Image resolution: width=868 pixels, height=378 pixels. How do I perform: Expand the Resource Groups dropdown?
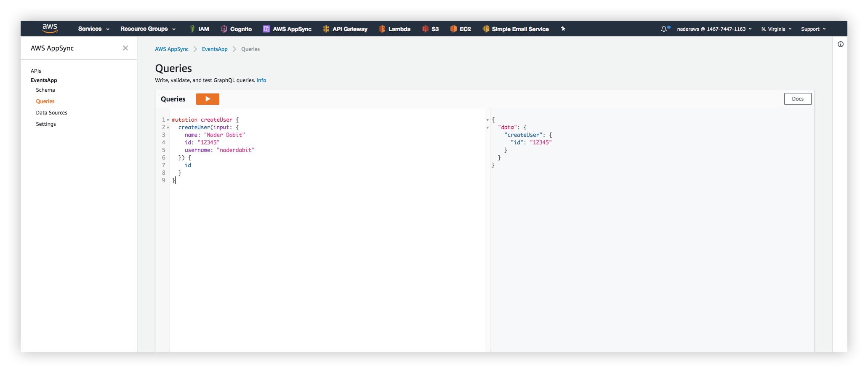pyautogui.click(x=148, y=29)
